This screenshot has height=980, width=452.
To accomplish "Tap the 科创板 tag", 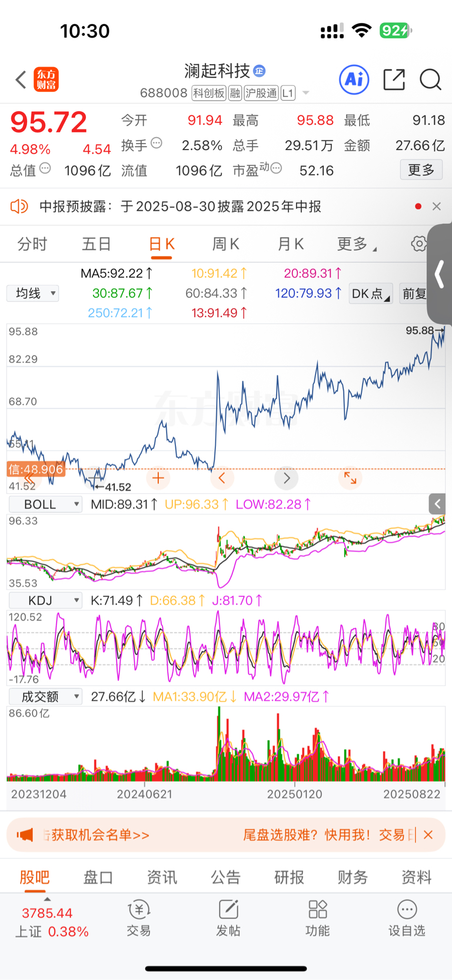I will coord(209,93).
